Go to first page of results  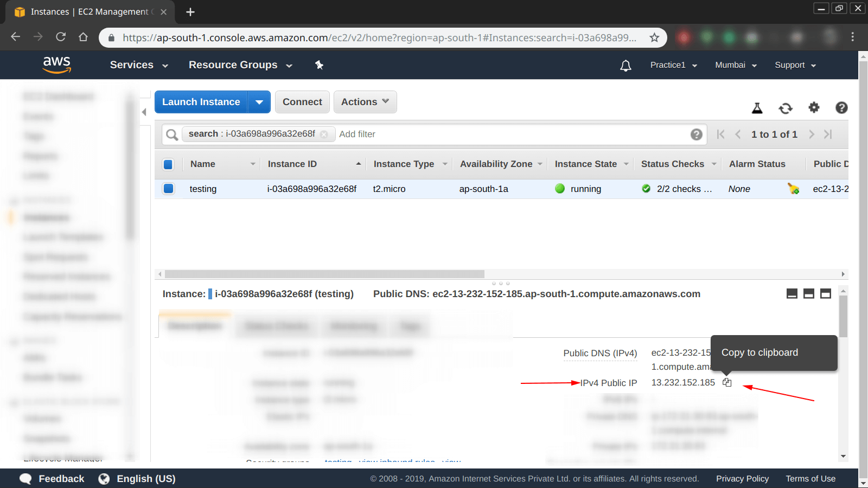720,134
